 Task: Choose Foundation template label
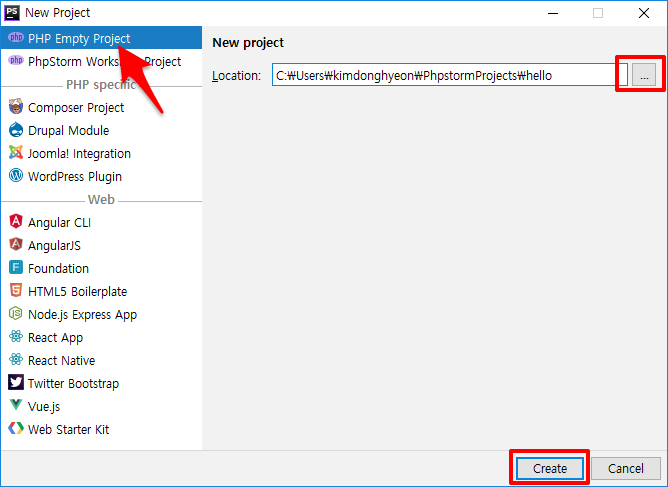coord(58,268)
